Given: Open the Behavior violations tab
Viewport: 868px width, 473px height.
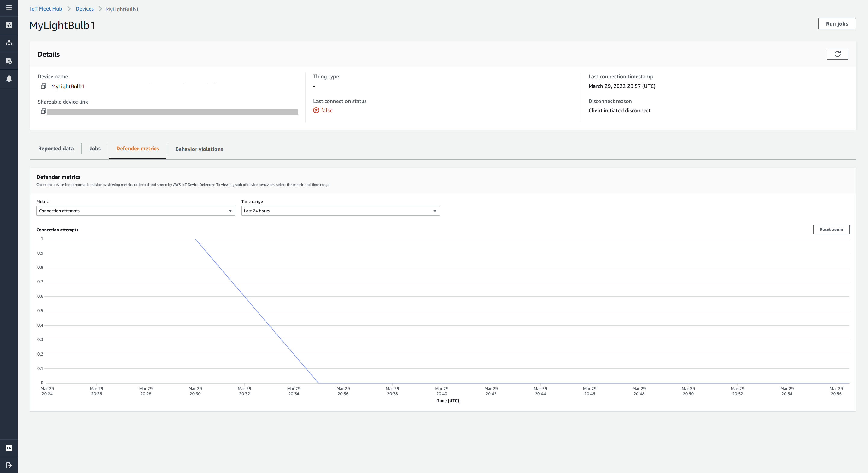Looking at the screenshot, I should point(199,149).
